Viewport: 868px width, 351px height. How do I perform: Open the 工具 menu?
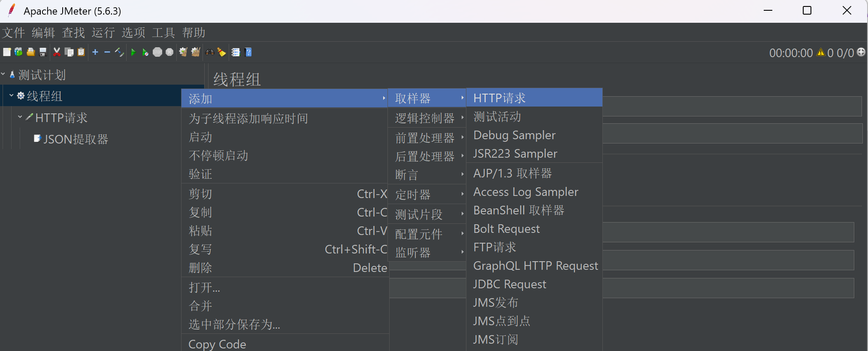pos(163,33)
